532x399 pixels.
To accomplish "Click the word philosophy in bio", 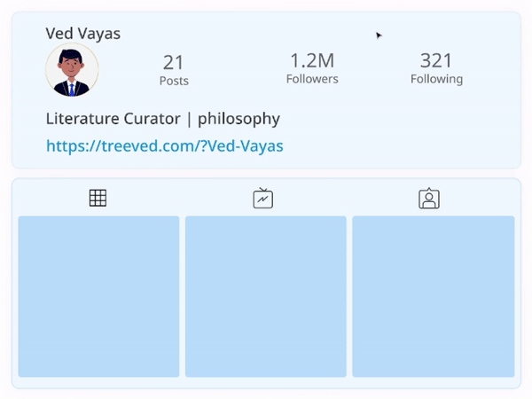I will 239,120.
